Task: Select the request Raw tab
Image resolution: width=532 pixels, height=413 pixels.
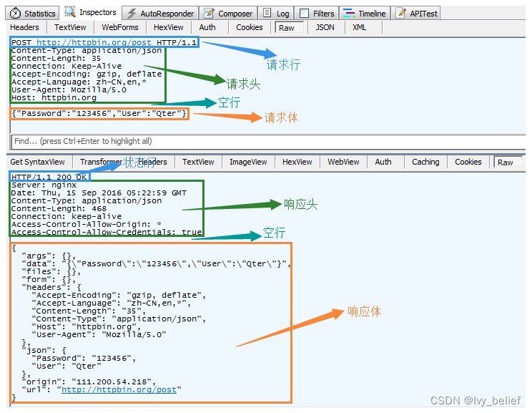Action: point(289,27)
